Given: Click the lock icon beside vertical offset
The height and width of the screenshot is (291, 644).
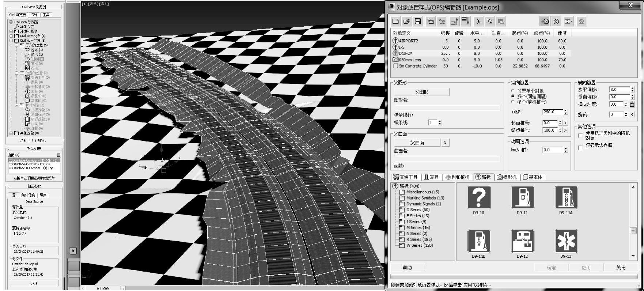Looking at the screenshot, I should pyautogui.click(x=632, y=104).
